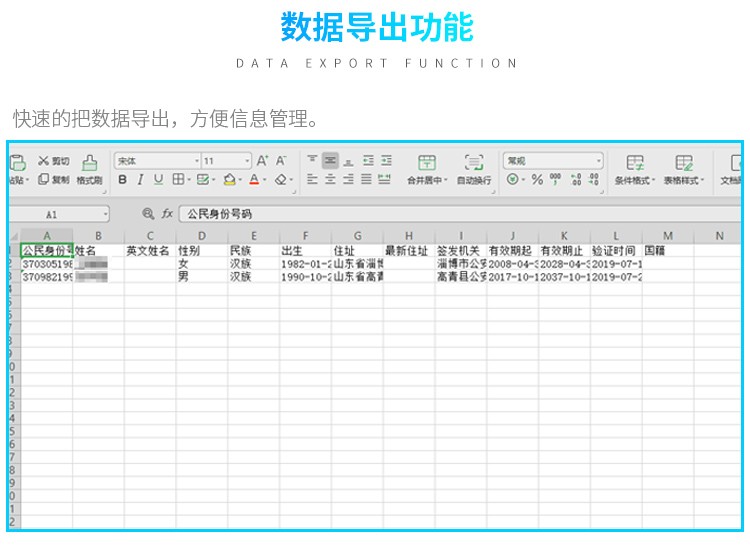Click the Copy (复制) icon

pos(44,180)
